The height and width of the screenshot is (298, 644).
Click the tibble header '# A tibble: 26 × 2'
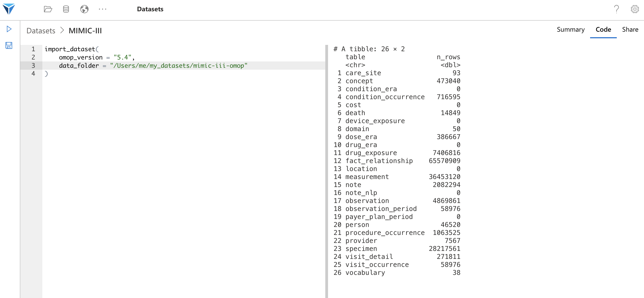(x=369, y=49)
